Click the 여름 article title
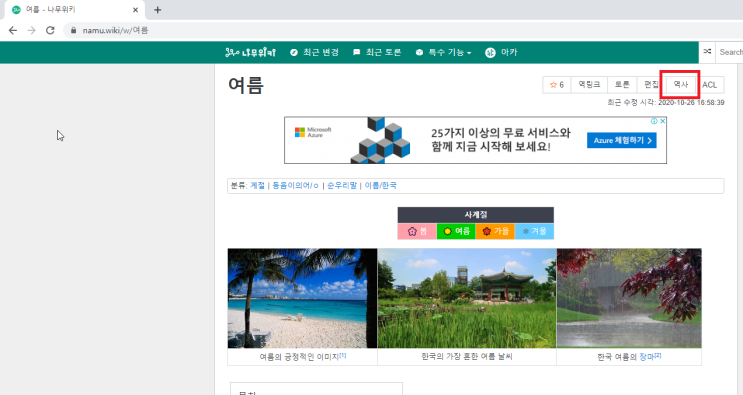The width and height of the screenshot is (743, 395). click(x=245, y=86)
